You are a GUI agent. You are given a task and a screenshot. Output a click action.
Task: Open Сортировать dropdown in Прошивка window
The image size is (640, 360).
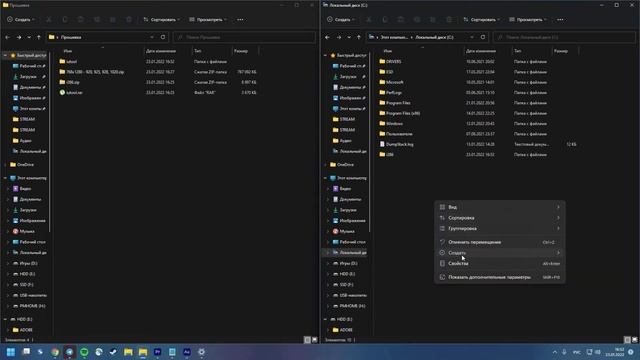pos(162,20)
